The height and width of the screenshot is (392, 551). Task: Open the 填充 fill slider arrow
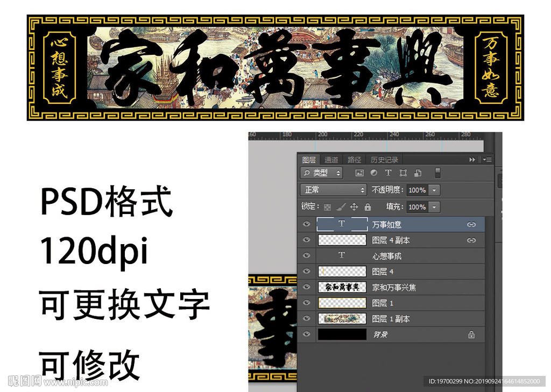point(434,207)
